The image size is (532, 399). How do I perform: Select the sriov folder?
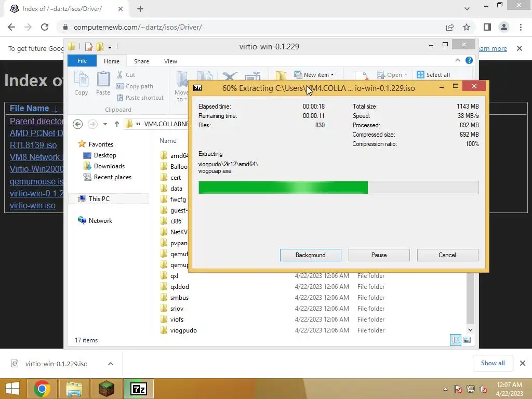pyautogui.click(x=177, y=309)
